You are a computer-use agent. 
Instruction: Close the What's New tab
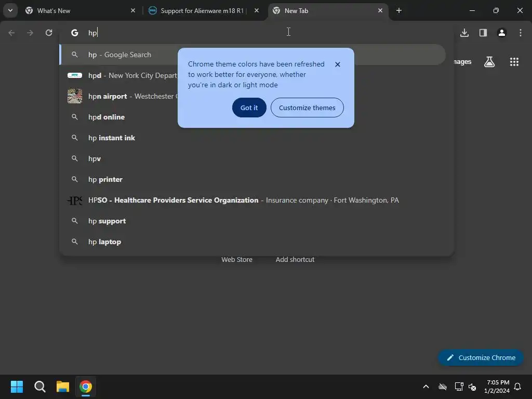pyautogui.click(x=133, y=10)
